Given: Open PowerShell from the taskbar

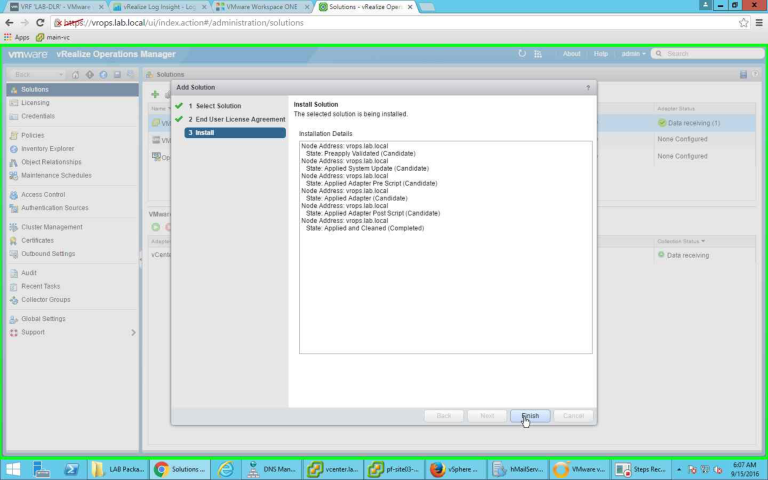Looking at the screenshot, I should tap(72, 469).
